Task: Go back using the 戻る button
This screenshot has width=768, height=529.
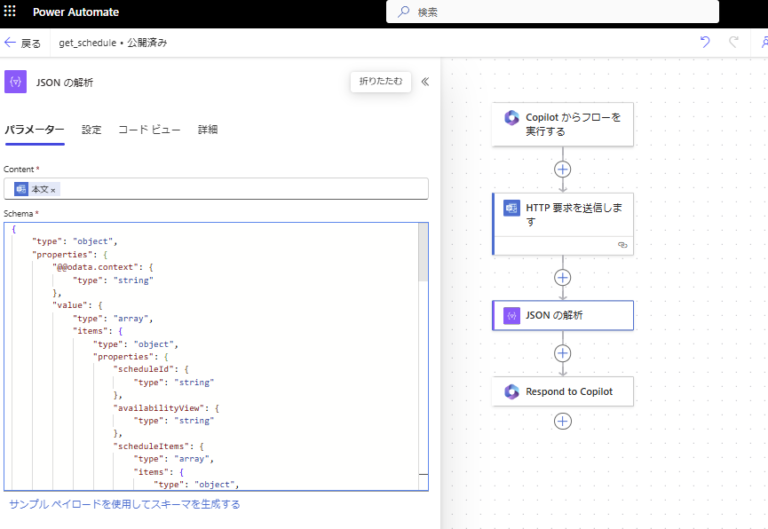Action: (23, 43)
